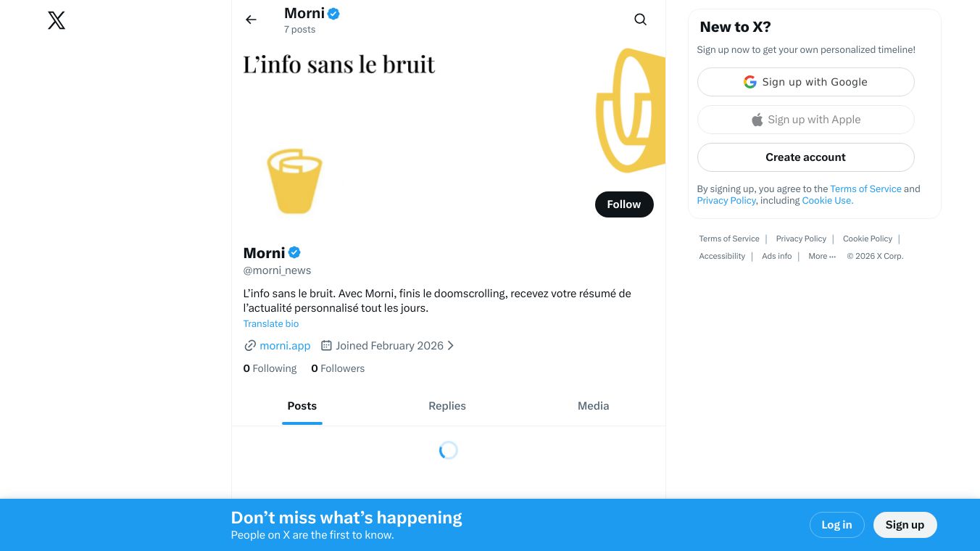Click the Create account button
Image resolution: width=980 pixels, height=551 pixels.
click(x=805, y=157)
